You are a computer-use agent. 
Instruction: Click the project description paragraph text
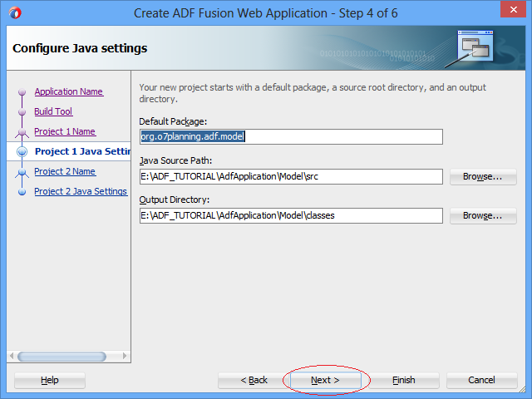[x=313, y=93]
